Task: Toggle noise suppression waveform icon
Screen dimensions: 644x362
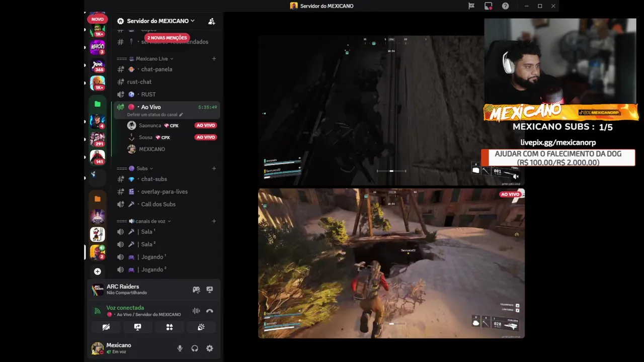Action: point(196,311)
